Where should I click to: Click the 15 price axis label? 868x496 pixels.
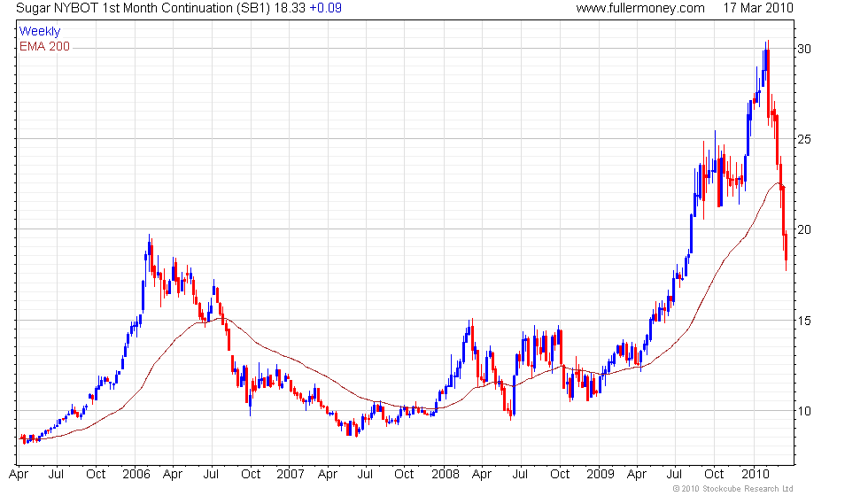(x=804, y=321)
